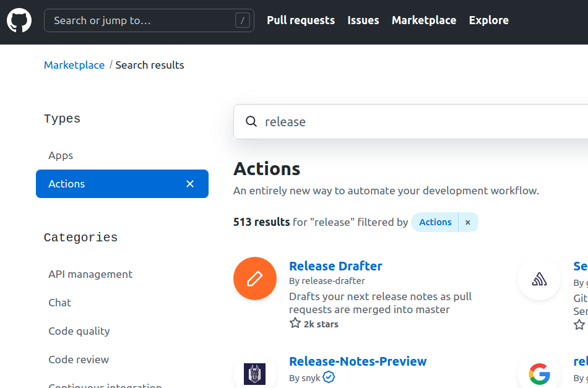Open the GitHub home logo
Image resolution: width=588 pixels, height=388 pixels.
(x=19, y=20)
